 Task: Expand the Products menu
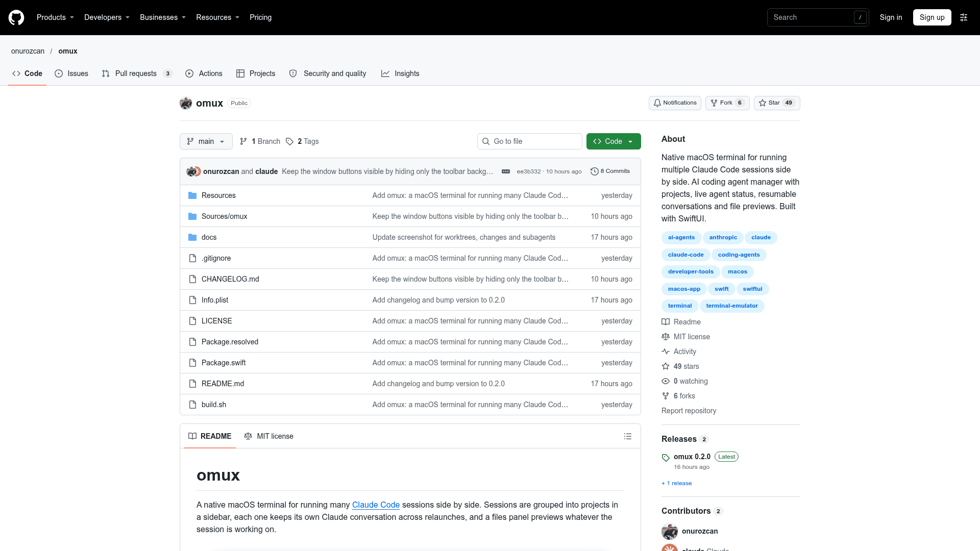[x=56, y=17]
